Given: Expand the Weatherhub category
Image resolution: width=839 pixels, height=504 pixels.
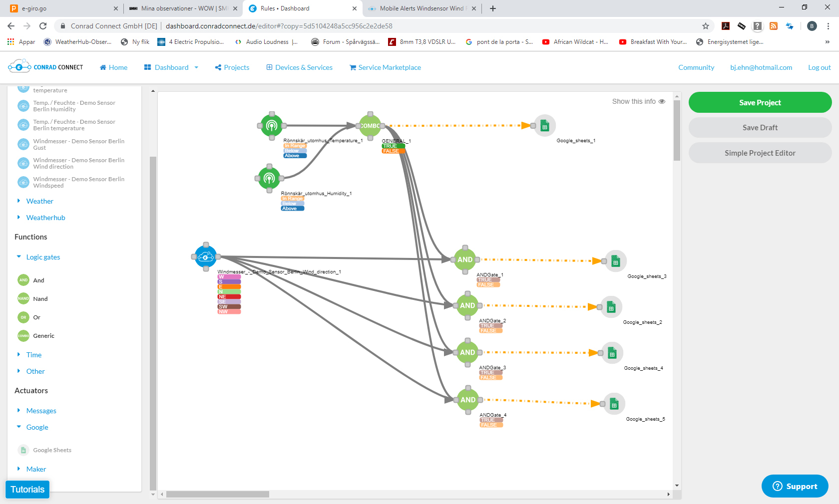Looking at the screenshot, I should coord(45,218).
